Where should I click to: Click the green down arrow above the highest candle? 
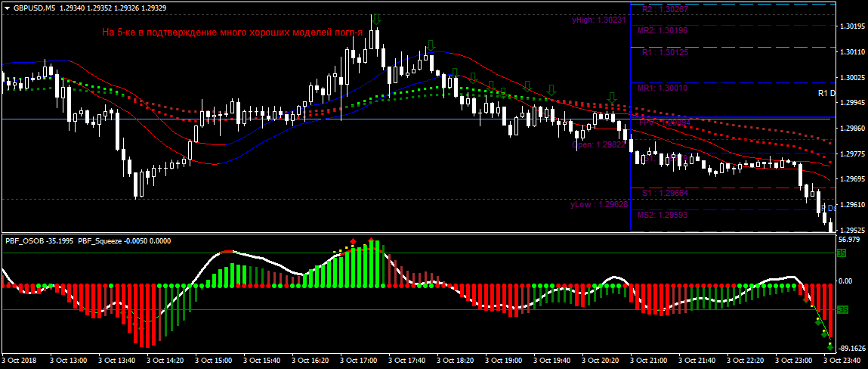click(x=376, y=20)
